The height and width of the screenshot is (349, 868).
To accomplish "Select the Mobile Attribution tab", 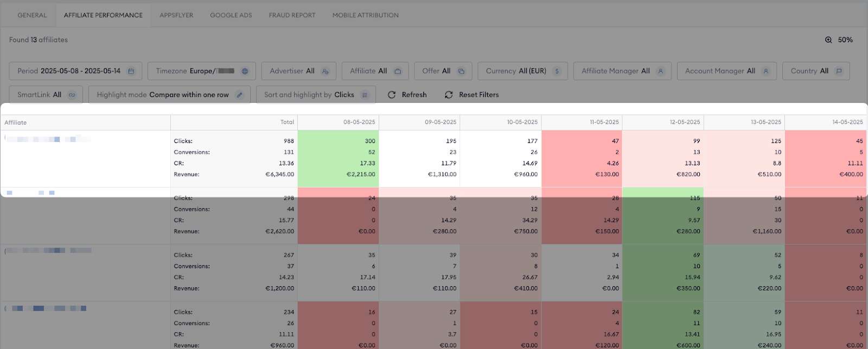I will pos(365,15).
